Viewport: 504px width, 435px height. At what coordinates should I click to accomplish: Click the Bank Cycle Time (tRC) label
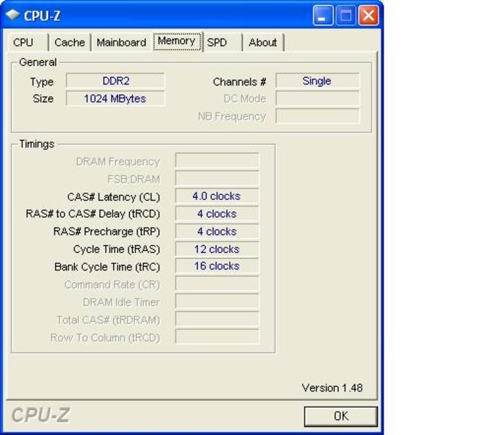(x=107, y=267)
